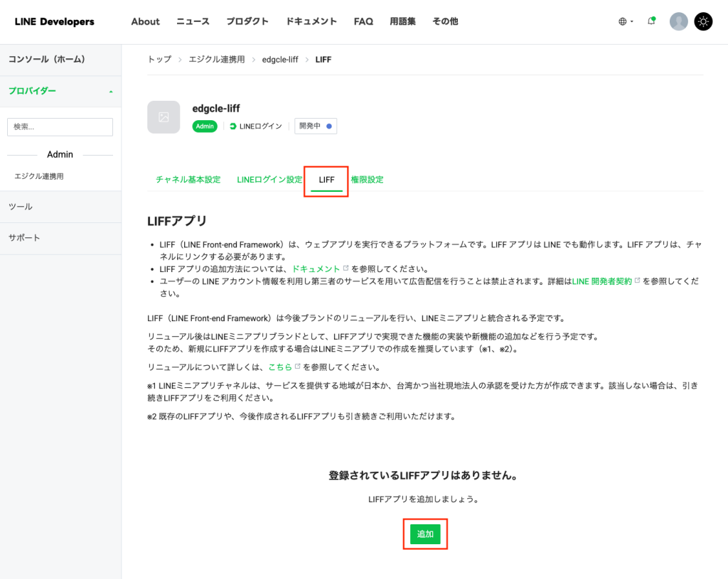Open サポート in the sidebar
Screen dimensions: 728x579
[60, 238]
